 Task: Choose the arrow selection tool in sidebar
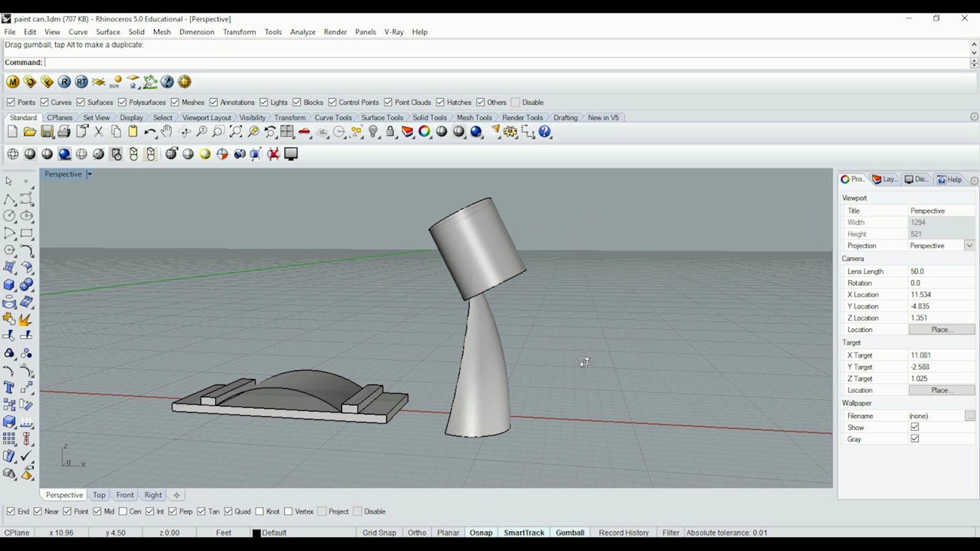(x=9, y=181)
